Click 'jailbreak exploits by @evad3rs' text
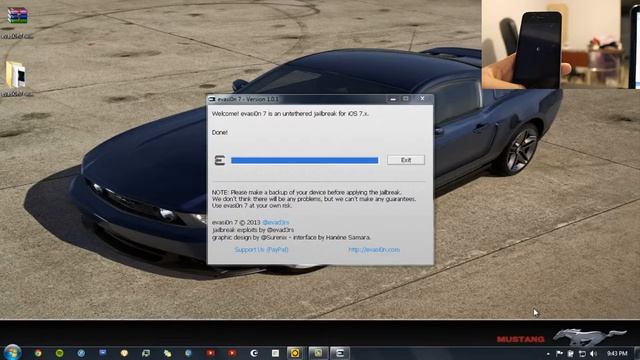 point(253,230)
